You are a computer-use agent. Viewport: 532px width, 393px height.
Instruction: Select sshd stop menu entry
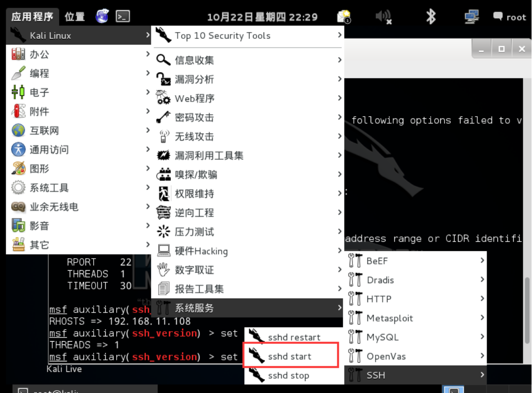(294, 375)
